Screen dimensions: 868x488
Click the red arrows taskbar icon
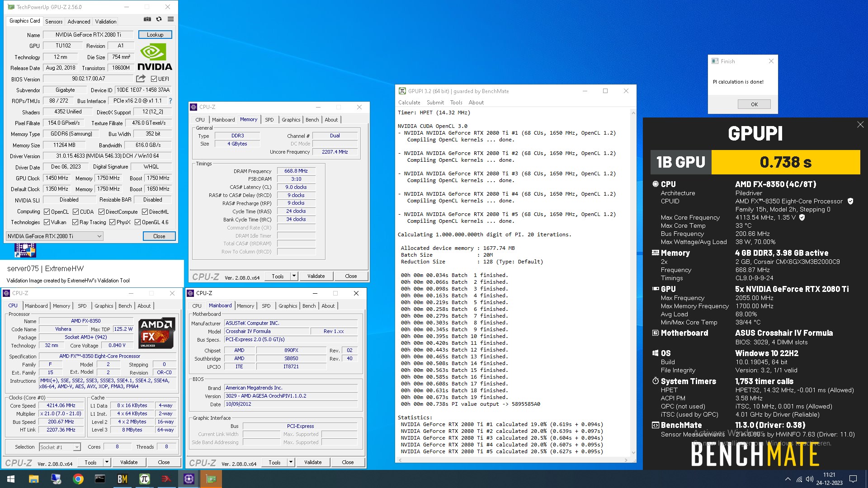pyautogui.click(x=166, y=479)
